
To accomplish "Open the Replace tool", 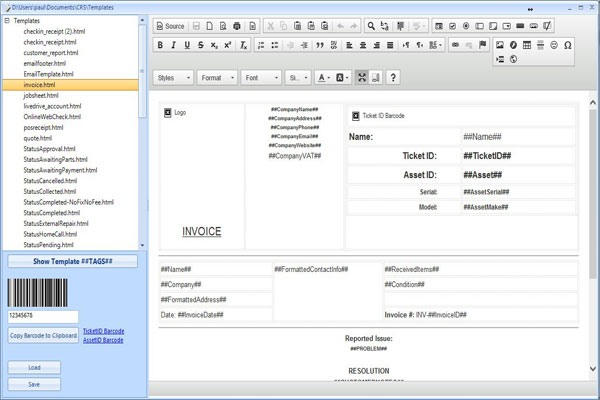I will click(385, 26).
